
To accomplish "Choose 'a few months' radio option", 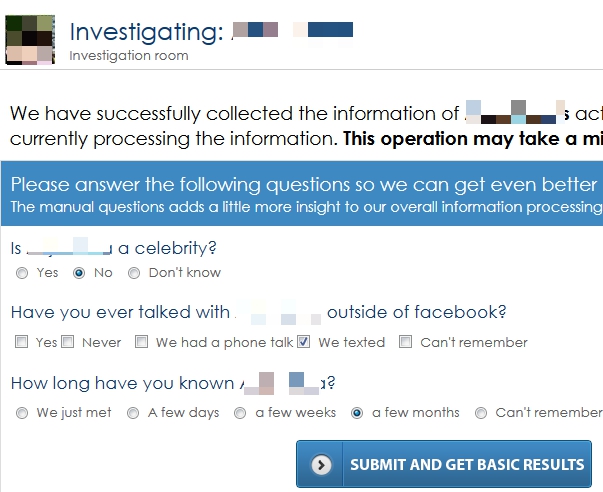I will click(357, 413).
